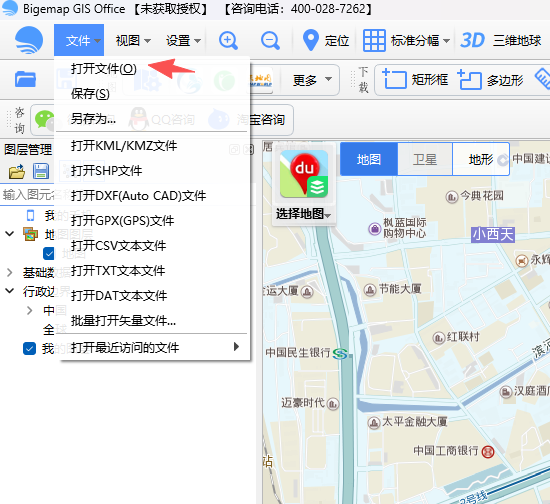Viewport: 550px width, 504px height.
Task: Select 打开DAT文本文件 menu entry
Action: click(153, 295)
